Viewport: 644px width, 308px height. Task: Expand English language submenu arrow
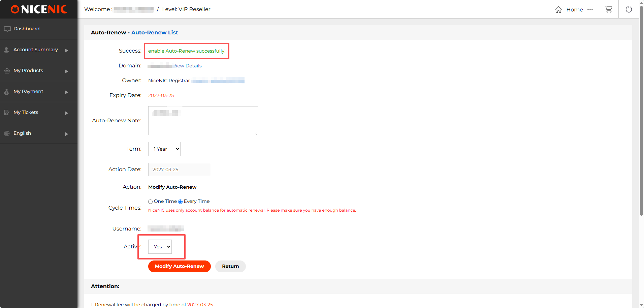pos(66,134)
